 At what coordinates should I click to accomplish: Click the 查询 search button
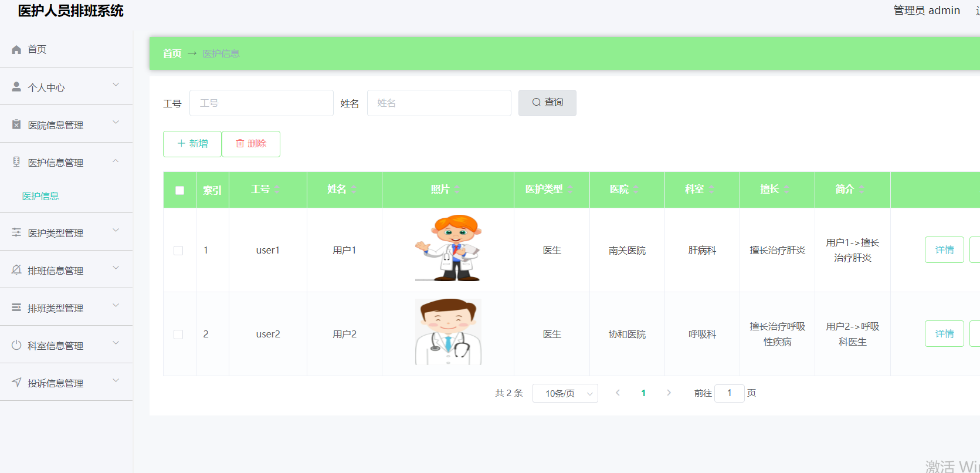[547, 103]
